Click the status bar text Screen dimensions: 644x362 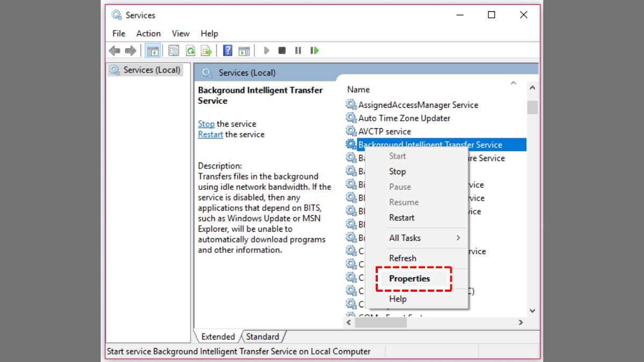pyautogui.click(x=239, y=352)
